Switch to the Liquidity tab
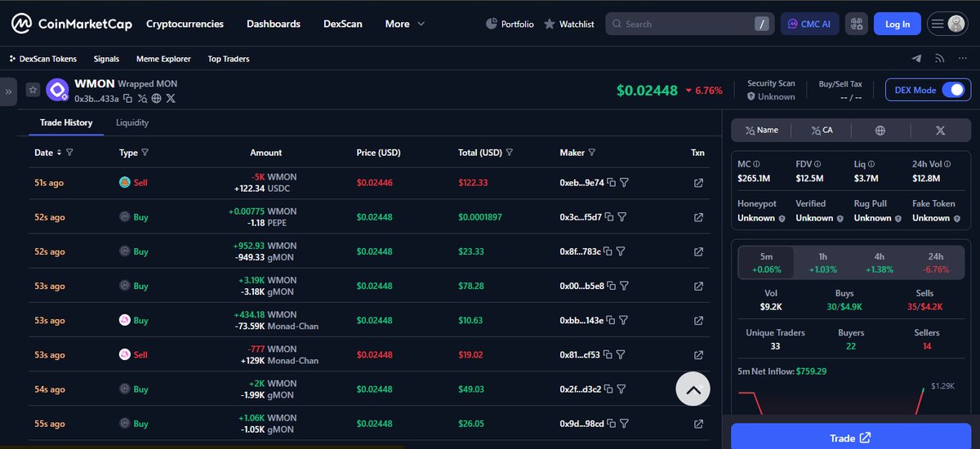Image resolution: width=980 pixels, height=449 pixels. [x=132, y=122]
